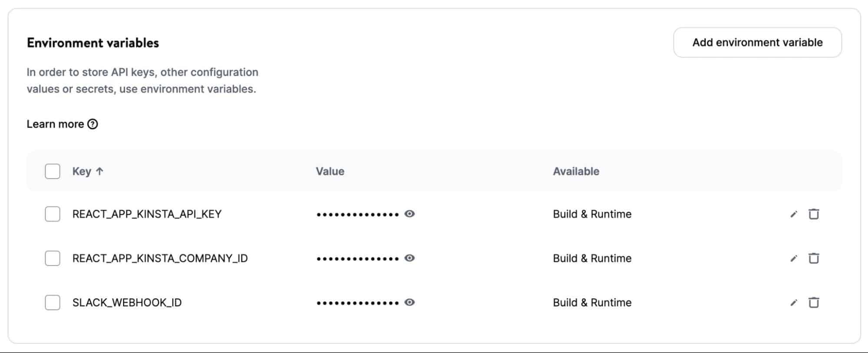Click the Available column header
Viewport: 868px width, 353px height.
pos(576,171)
